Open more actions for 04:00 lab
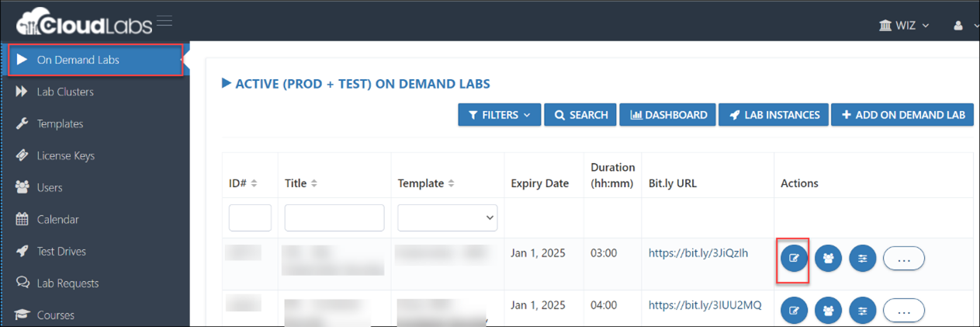Screen dimensions: 980x327 (x=904, y=311)
